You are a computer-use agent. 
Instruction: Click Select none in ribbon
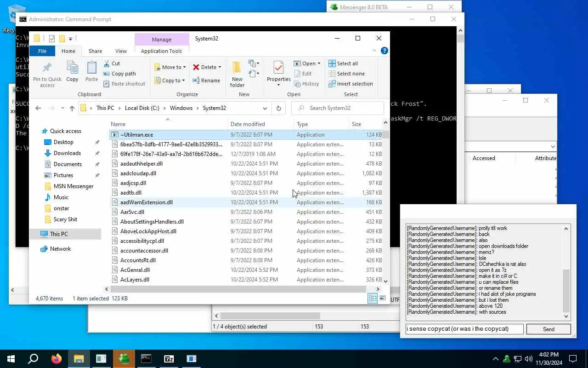click(346, 74)
